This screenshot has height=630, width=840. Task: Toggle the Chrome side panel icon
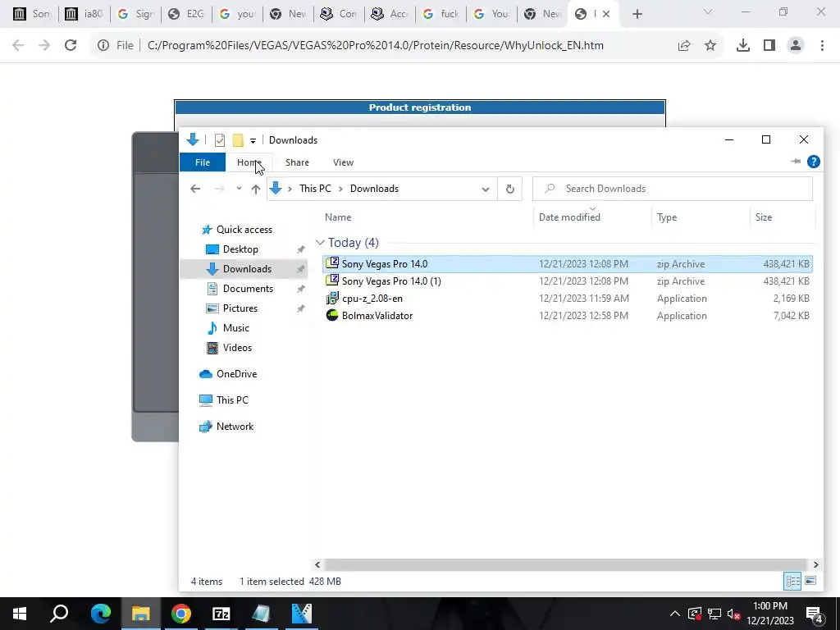pos(769,46)
